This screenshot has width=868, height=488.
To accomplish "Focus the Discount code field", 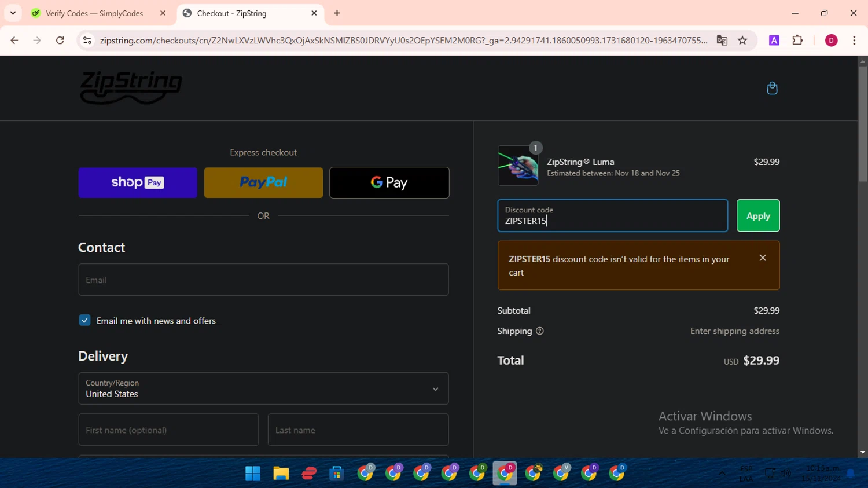I will click(613, 215).
